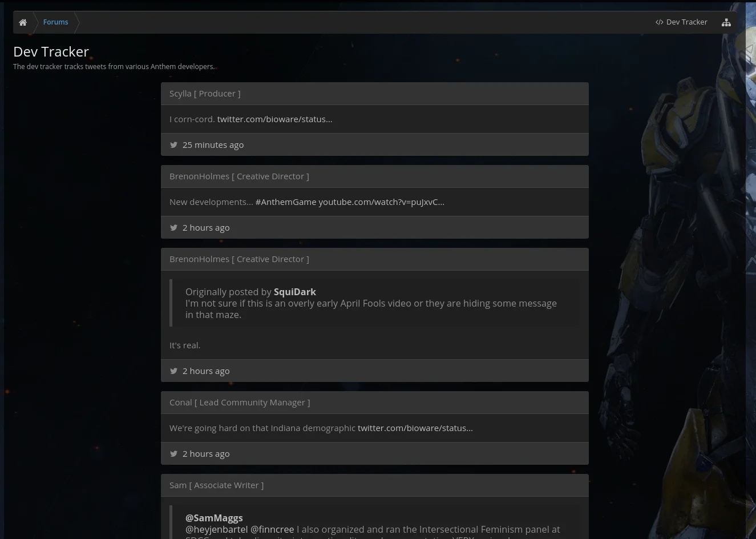Click I corn-cord. tweet text

tap(192, 119)
